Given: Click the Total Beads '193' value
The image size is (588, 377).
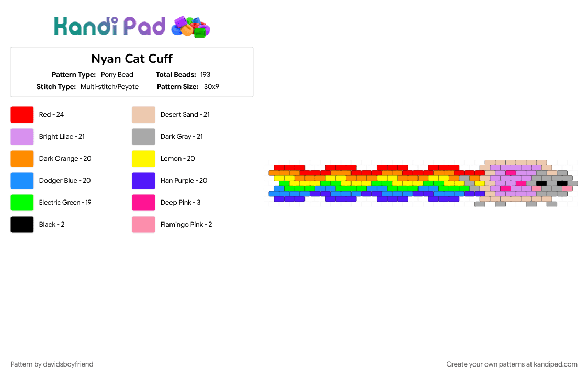Looking at the screenshot, I should pyautogui.click(x=205, y=75).
